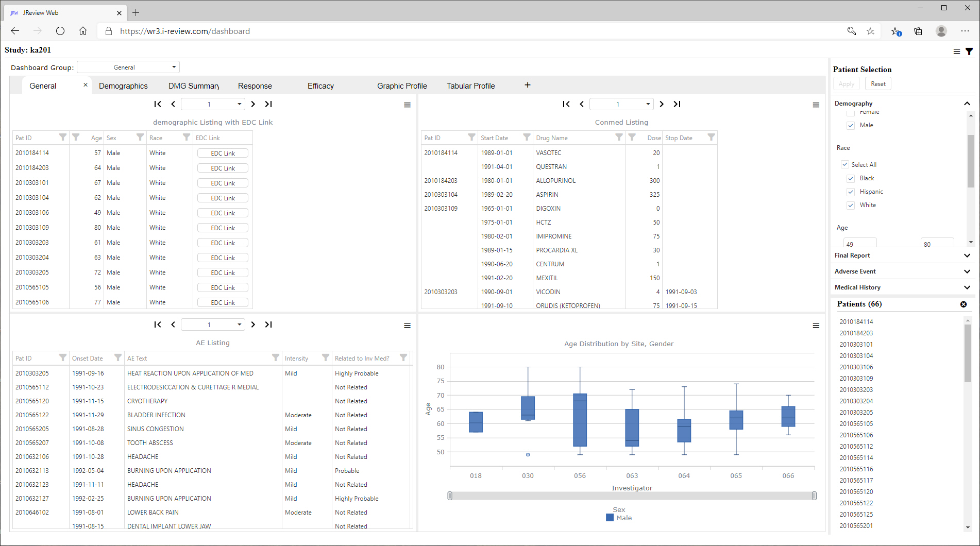This screenshot has height=546, width=980.
Task: Toggle the Race Select All checkbox
Action: click(845, 165)
